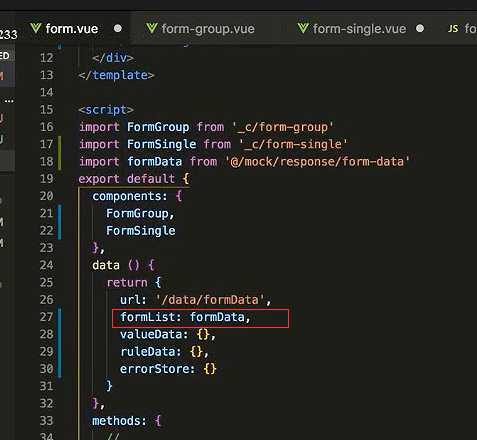Click unsaved dot on form.vue tab
This screenshot has height=440, width=477.
(x=118, y=28)
